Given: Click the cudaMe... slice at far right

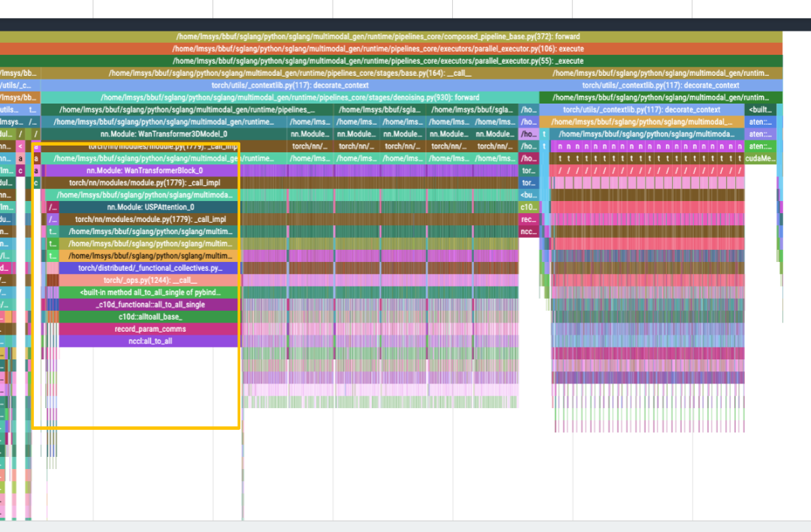Looking at the screenshot, I should pyautogui.click(x=760, y=158).
